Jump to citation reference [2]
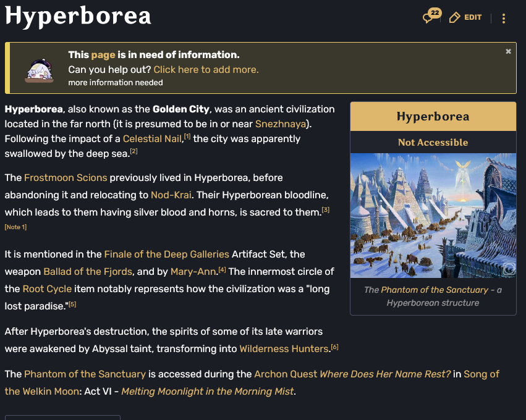 coord(134,151)
